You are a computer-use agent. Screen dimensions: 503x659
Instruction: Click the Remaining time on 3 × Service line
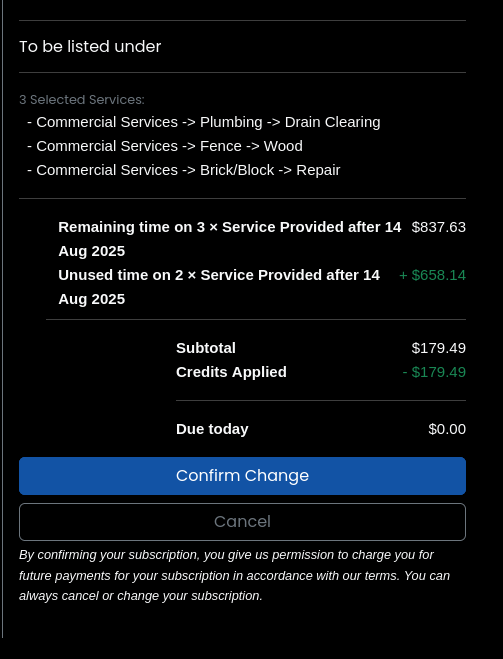[230, 239]
